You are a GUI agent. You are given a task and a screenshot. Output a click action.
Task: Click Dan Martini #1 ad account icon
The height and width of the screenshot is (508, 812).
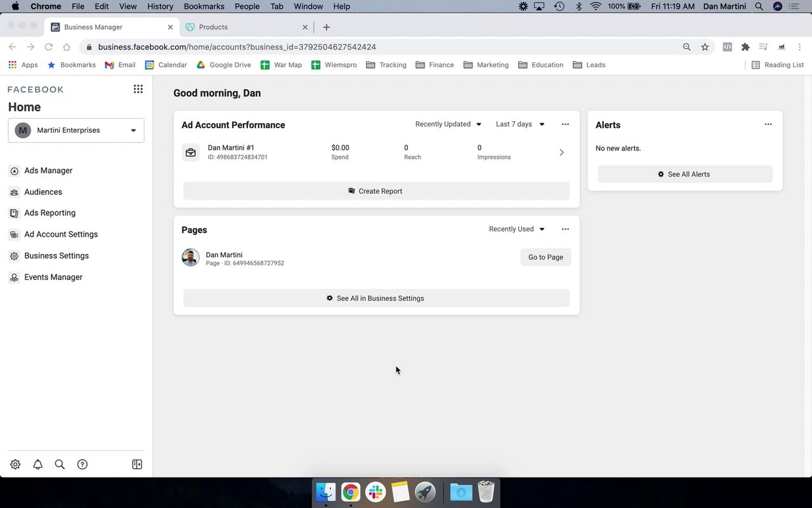tap(190, 152)
